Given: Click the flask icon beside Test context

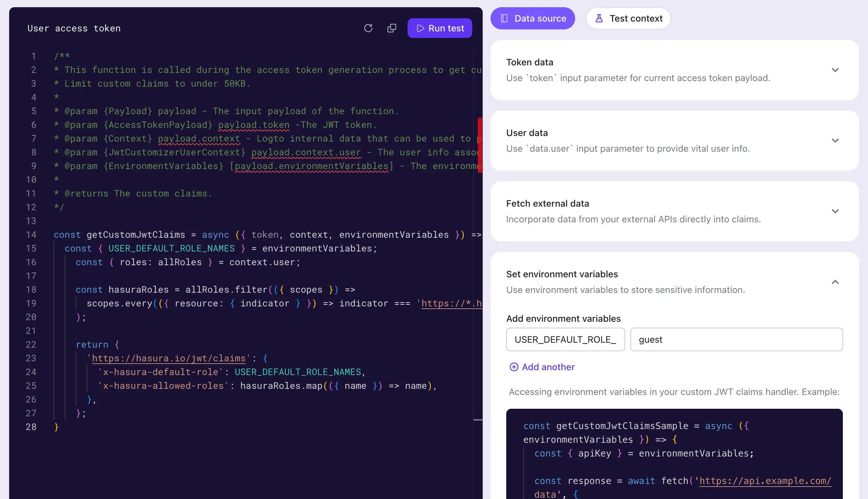Looking at the screenshot, I should tap(599, 18).
